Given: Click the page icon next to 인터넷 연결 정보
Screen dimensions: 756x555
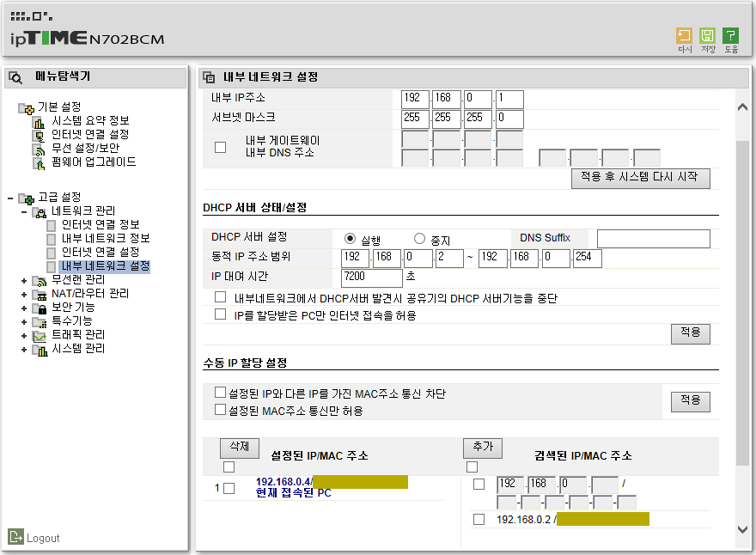Looking at the screenshot, I should 51,226.
